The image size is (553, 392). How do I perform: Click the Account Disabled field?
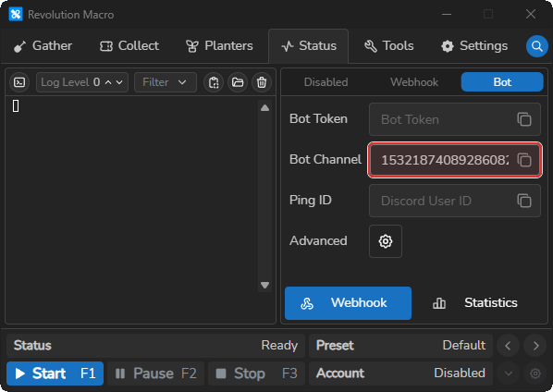[400, 374]
